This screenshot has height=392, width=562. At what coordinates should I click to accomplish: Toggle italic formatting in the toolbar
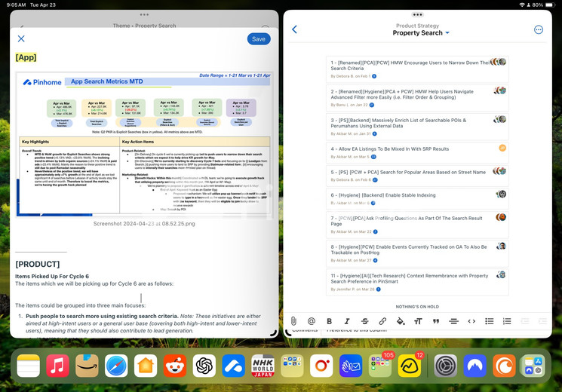pos(347,321)
